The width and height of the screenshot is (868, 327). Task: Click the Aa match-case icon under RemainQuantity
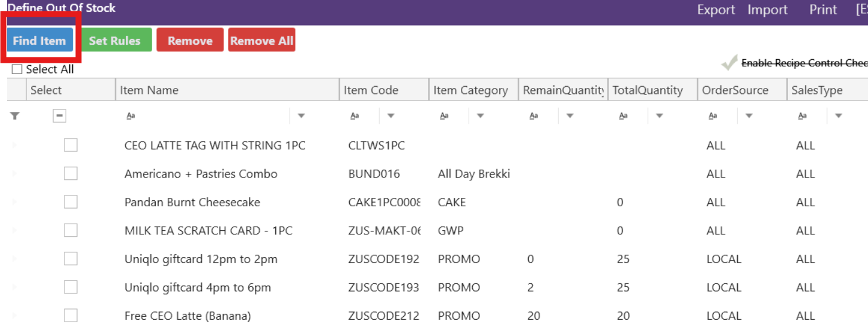534,116
